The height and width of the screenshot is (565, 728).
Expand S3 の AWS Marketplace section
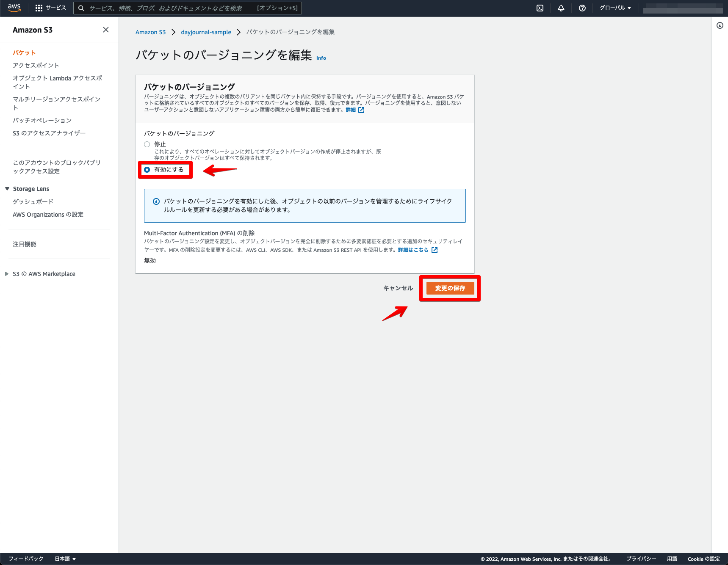(x=7, y=274)
